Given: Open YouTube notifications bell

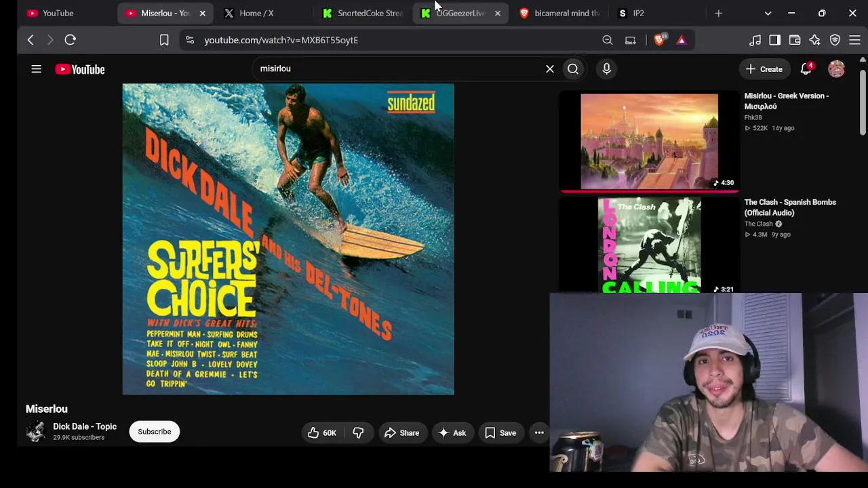Looking at the screenshot, I should click(806, 68).
